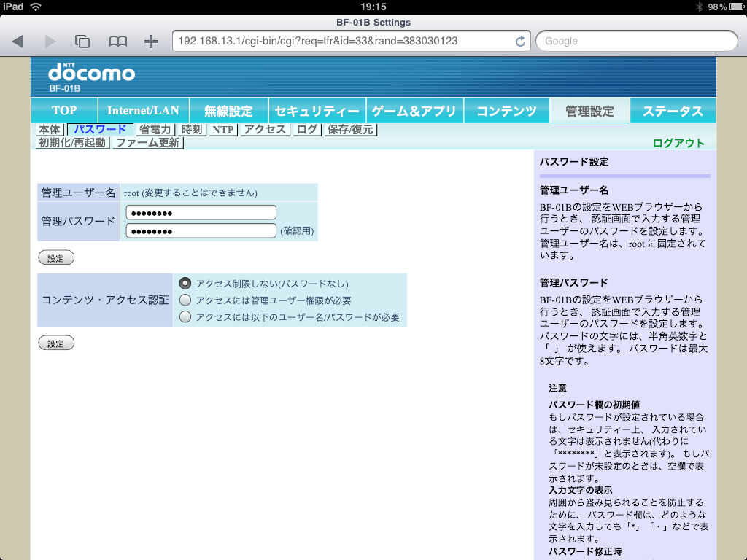Go to the パスワード submenu

click(x=100, y=130)
